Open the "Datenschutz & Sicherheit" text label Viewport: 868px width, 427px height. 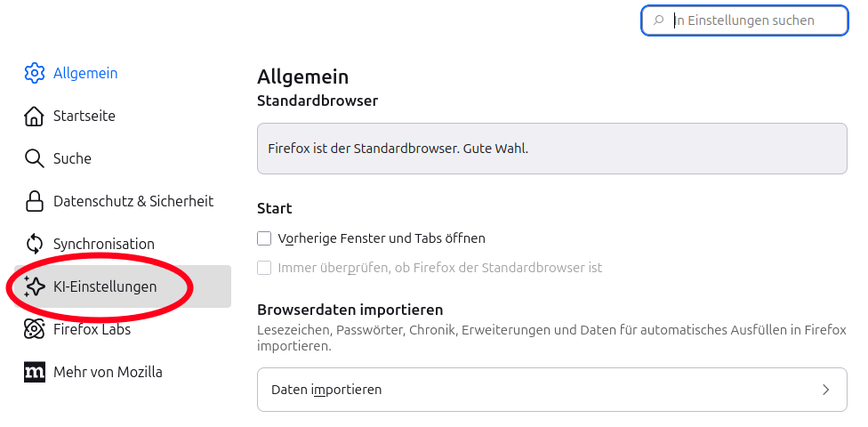click(x=133, y=201)
